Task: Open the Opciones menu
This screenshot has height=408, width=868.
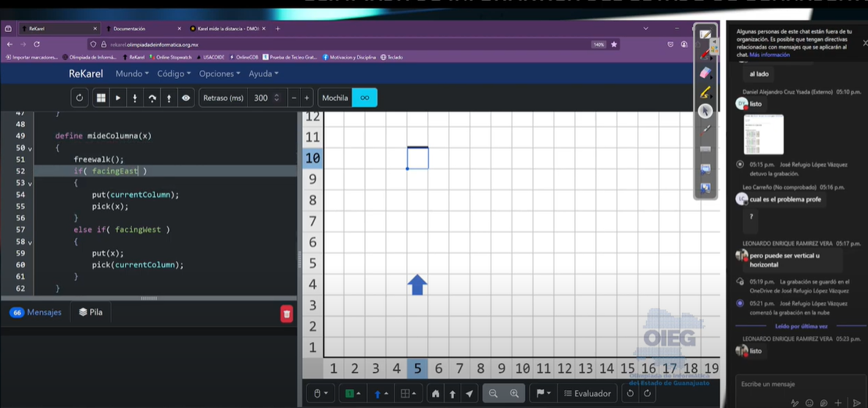Action: pos(220,73)
